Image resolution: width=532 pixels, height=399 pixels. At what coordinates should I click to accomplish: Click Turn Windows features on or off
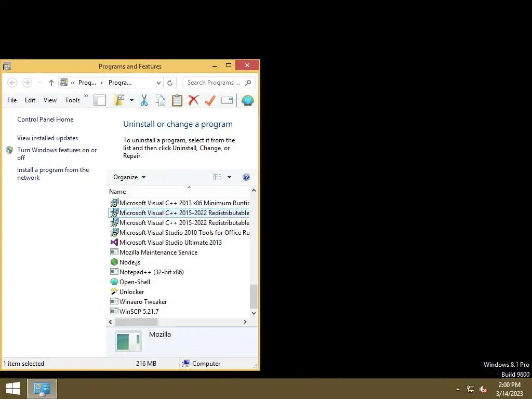57,154
